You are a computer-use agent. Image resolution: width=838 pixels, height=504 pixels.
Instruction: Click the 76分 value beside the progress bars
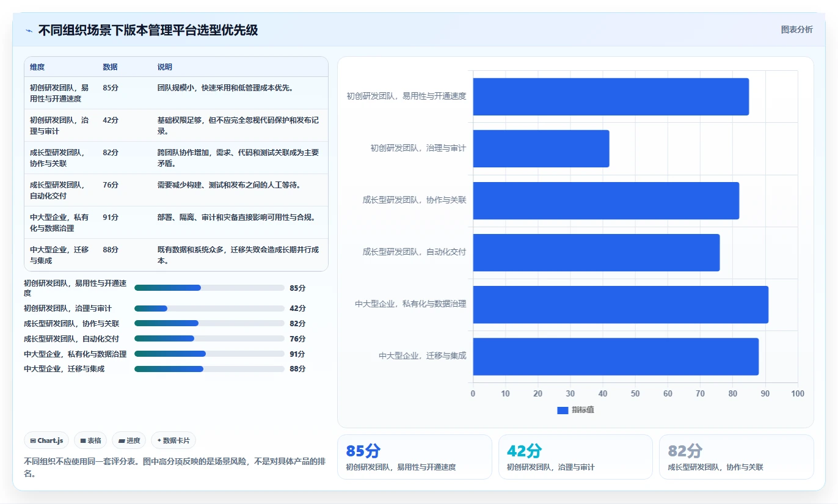(x=297, y=338)
